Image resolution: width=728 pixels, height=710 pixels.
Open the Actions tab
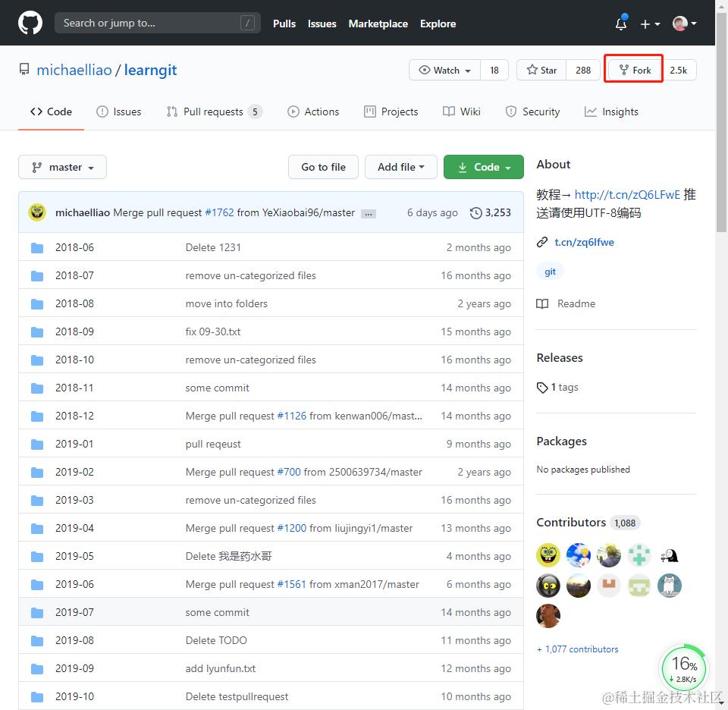[x=313, y=112]
